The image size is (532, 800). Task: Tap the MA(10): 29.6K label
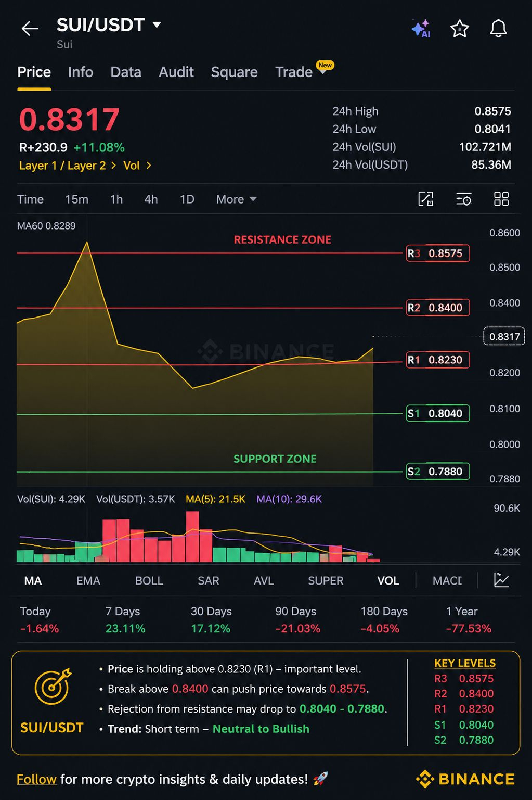click(289, 499)
